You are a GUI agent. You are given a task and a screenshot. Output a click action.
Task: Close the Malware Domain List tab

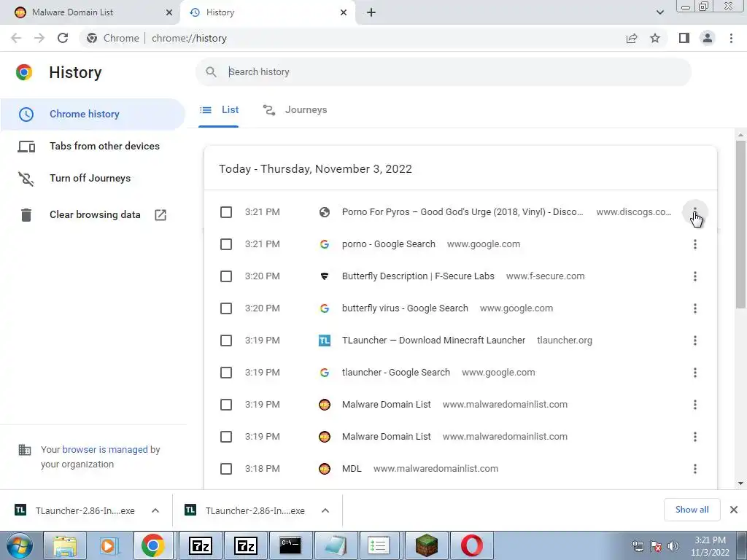click(x=169, y=12)
